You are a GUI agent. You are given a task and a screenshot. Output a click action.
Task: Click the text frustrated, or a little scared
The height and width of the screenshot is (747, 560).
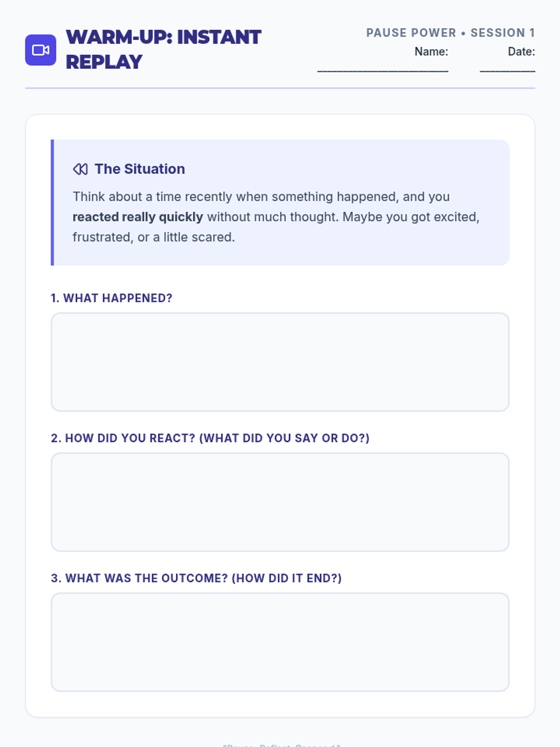click(154, 237)
